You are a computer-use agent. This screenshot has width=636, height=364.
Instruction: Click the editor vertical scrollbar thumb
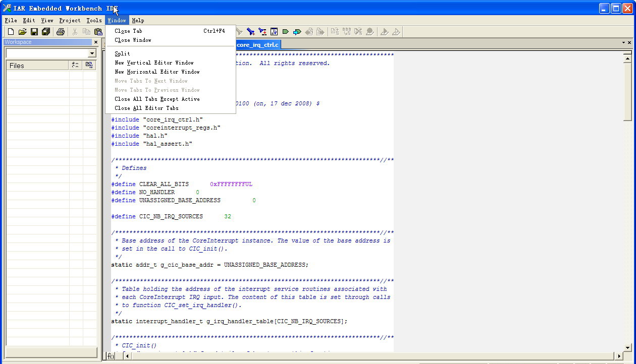(628, 91)
